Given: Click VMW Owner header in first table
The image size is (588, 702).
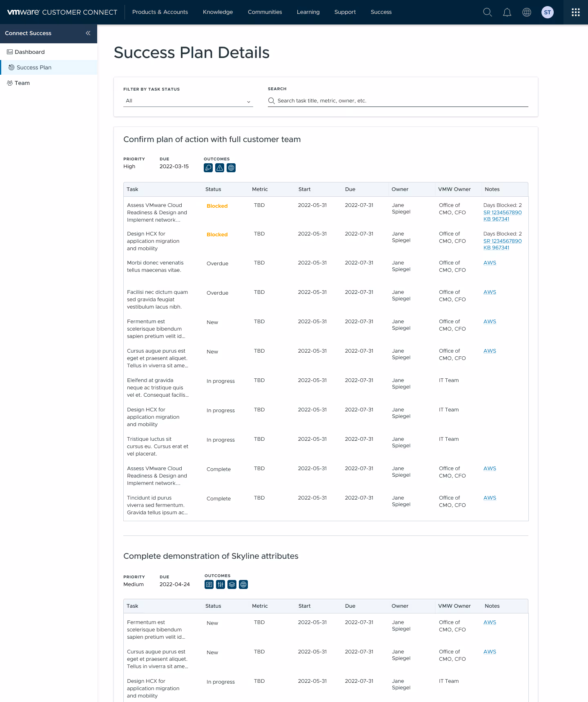Looking at the screenshot, I should [454, 189].
